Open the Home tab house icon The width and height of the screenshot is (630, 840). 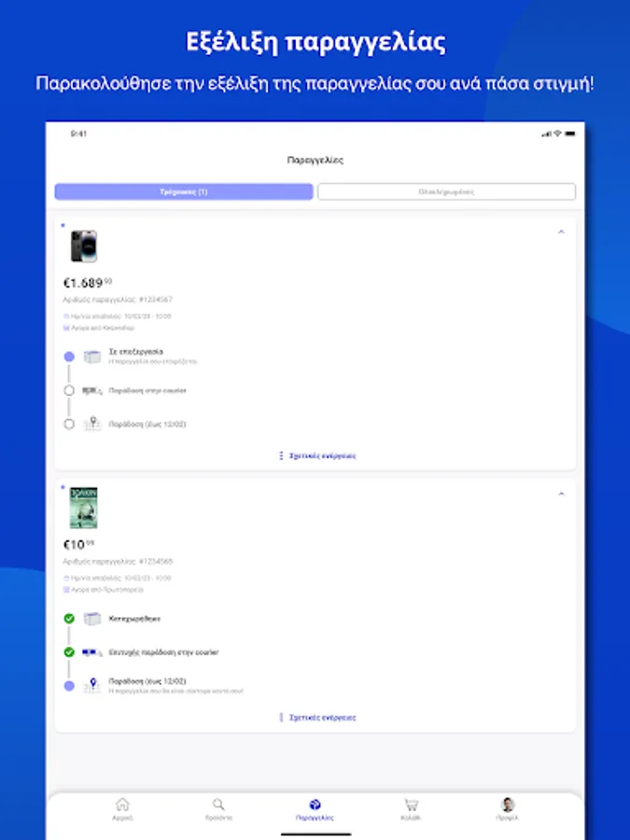pyautogui.click(x=122, y=805)
